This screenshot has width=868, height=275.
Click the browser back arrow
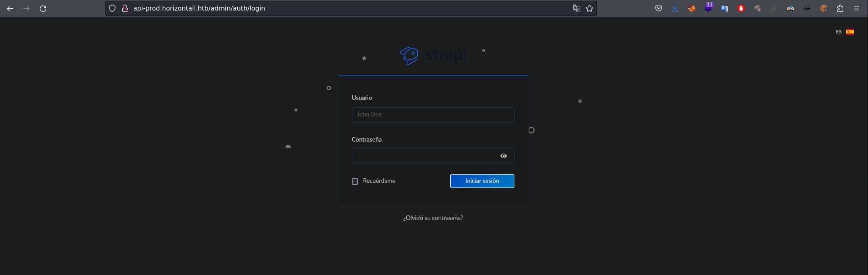click(x=10, y=8)
